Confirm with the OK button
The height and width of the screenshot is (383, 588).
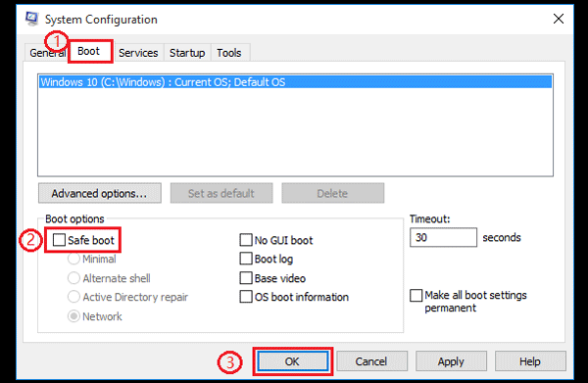click(292, 361)
